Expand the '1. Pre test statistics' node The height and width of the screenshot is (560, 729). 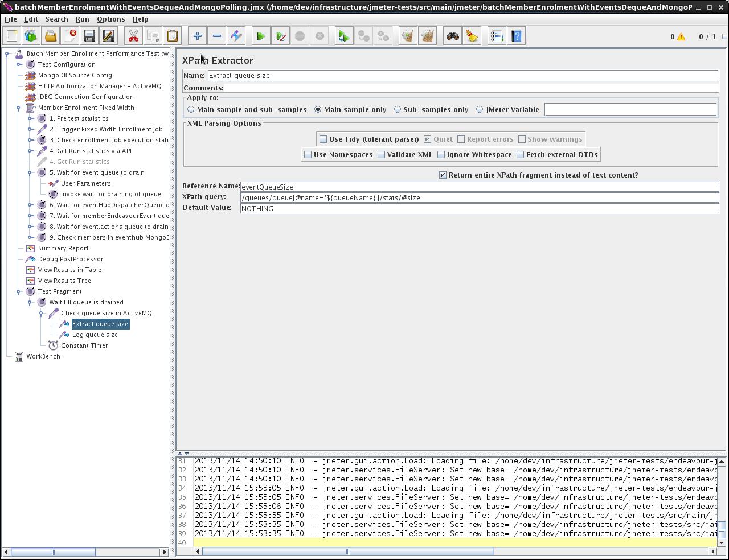pyautogui.click(x=30, y=118)
